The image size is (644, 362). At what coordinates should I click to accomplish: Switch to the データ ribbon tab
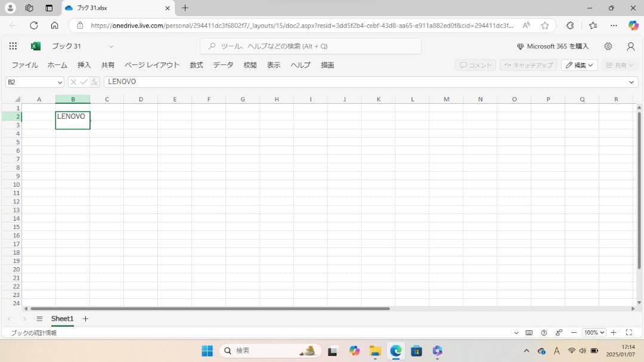point(222,65)
